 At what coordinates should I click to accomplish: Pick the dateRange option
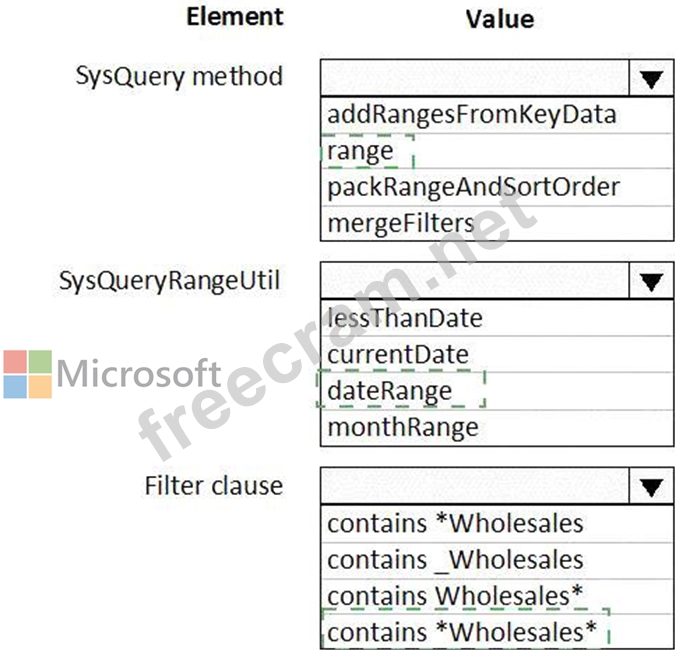pos(390,390)
